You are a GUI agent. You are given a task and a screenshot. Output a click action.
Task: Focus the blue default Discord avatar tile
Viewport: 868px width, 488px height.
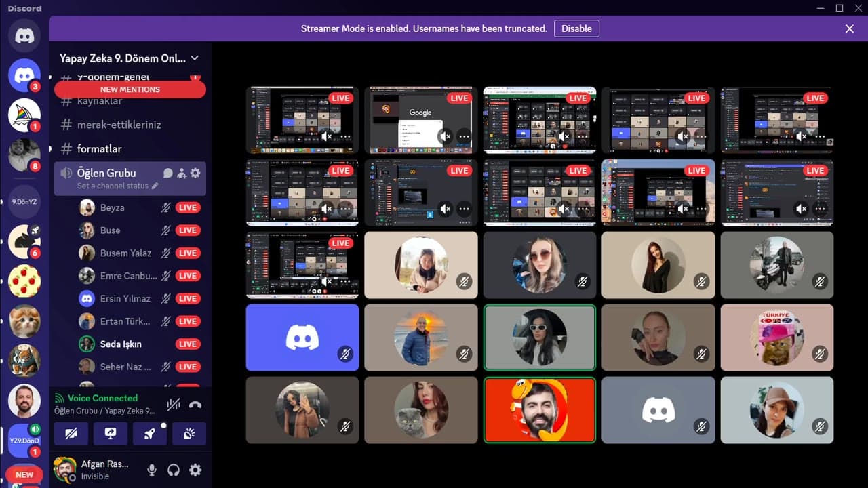[302, 338]
